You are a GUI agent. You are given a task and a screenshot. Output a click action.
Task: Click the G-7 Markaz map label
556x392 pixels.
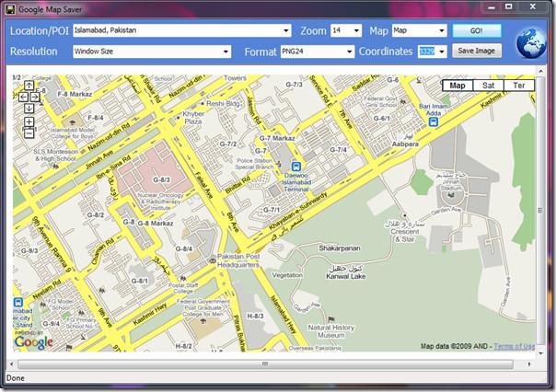click(x=277, y=138)
